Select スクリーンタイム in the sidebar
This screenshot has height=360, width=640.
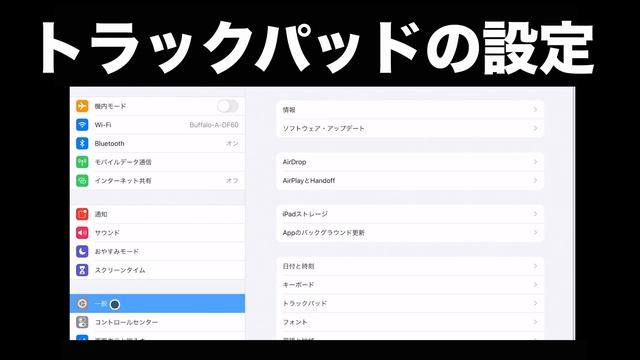click(158, 270)
